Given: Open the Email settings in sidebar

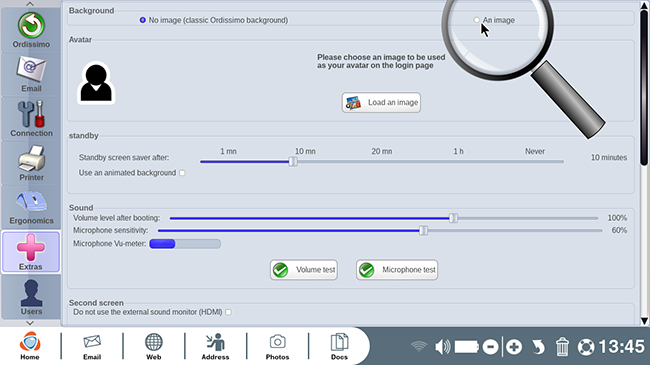Looking at the screenshot, I should tap(31, 75).
